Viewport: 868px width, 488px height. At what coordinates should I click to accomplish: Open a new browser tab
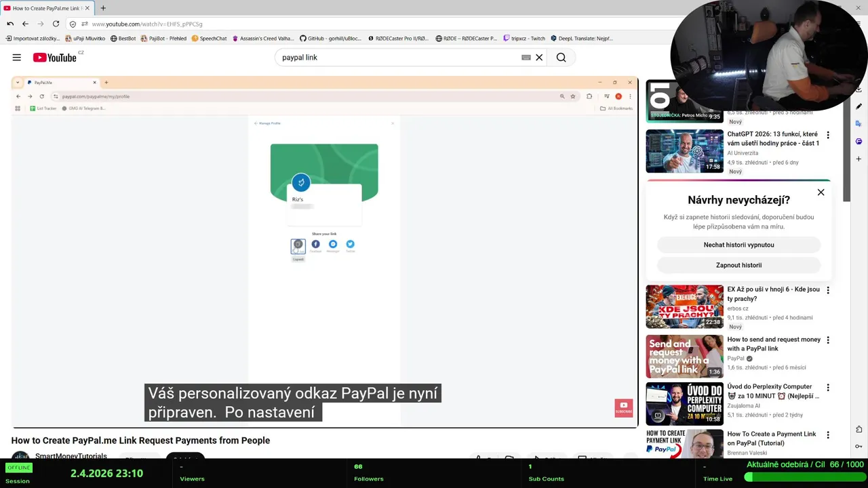point(103,8)
